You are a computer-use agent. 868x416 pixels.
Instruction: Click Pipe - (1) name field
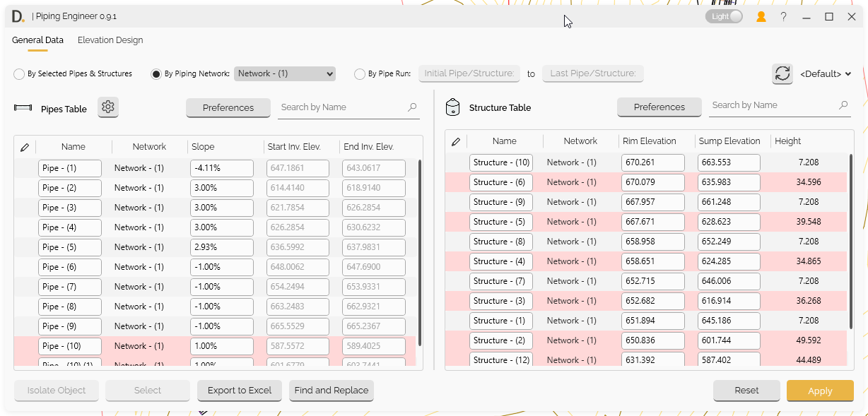(70, 168)
